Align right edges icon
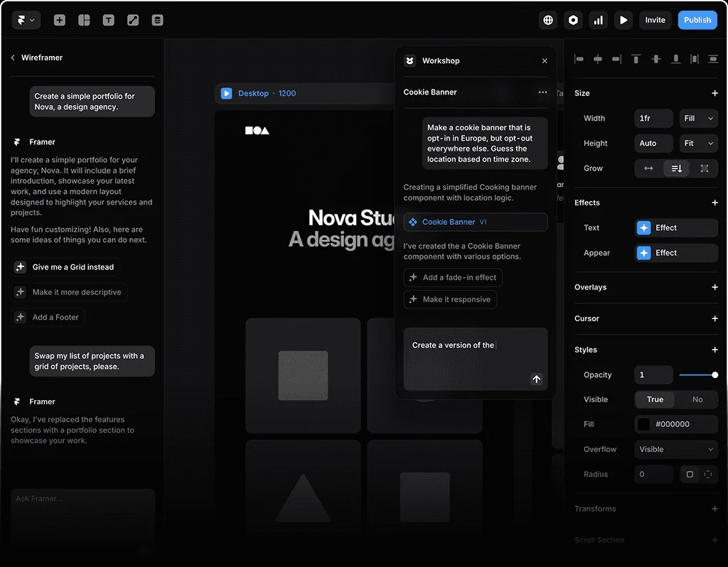The image size is (728, 567). (x=617, y=59)
